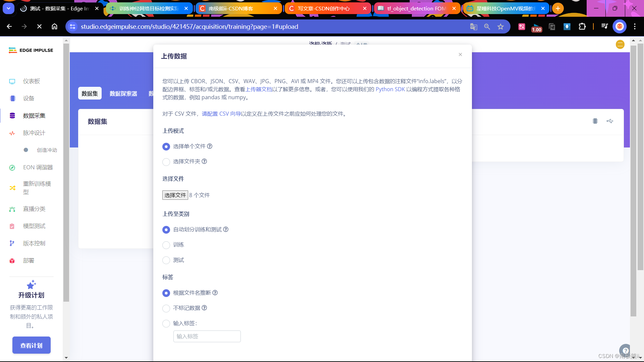Expand the browser tab search dropdown
Image resolution: width=644 pixels, height=362 pixels.
(x=8, y=8)
